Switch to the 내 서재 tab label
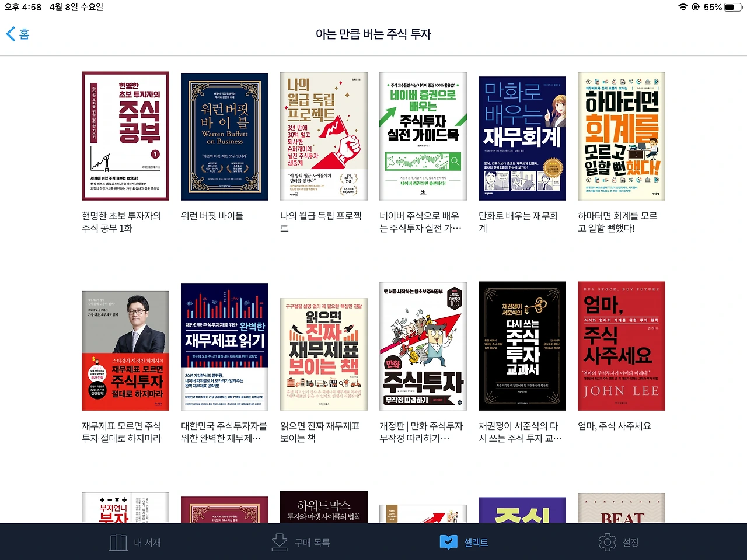 click(147, 542)
